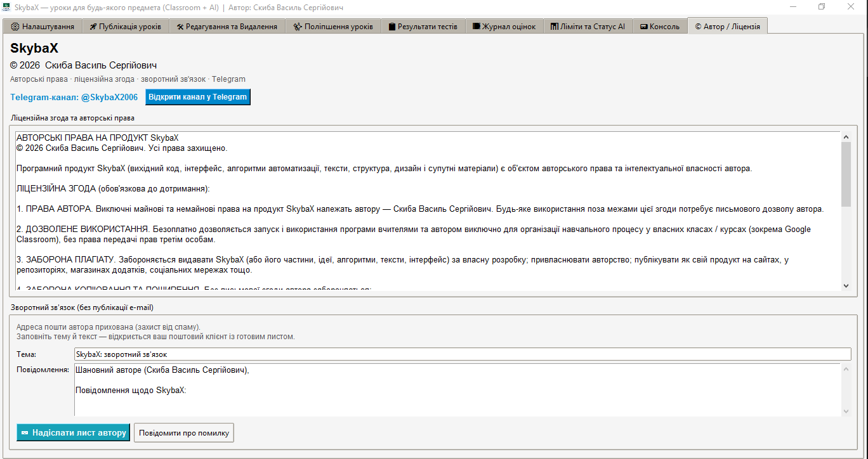Switch to Публікація уроків tab
Screen dimensions: 868x459
pos(126,27)
